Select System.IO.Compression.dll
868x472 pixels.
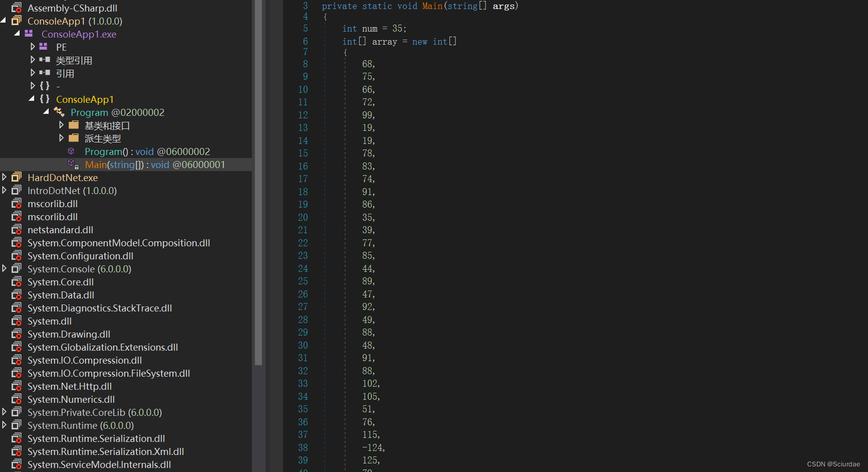[85, 360]
